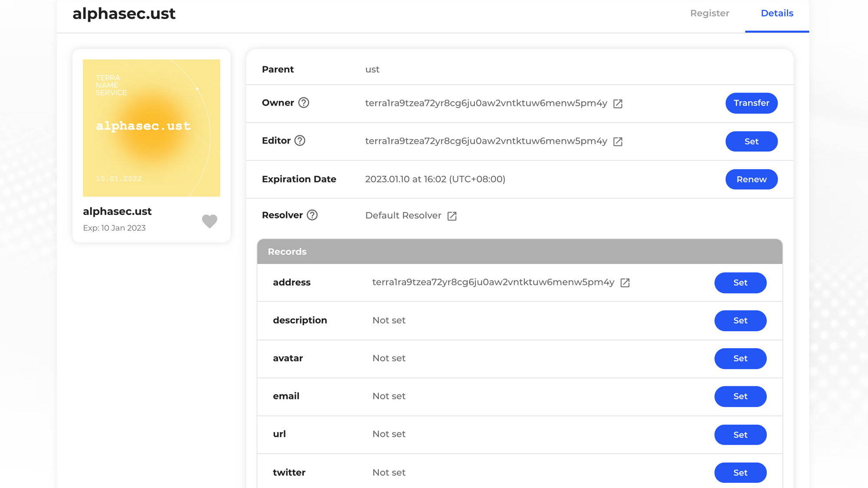The height and width of the screenshot is (488, 868).
Task: Click the Transfer button for Owner
Action: (752, 103)
